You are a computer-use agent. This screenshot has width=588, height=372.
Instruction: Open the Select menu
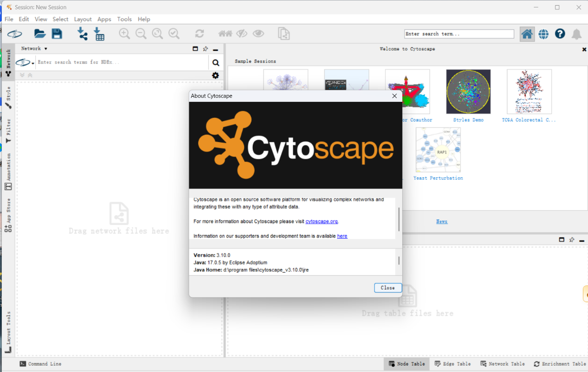tap(60, 19)
